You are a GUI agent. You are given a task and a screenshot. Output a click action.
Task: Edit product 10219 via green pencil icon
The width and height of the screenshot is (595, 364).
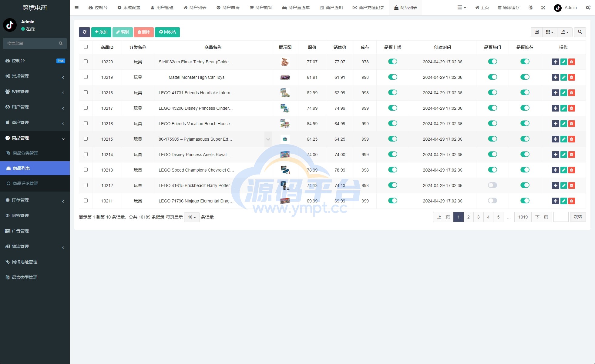click(563, 77)
